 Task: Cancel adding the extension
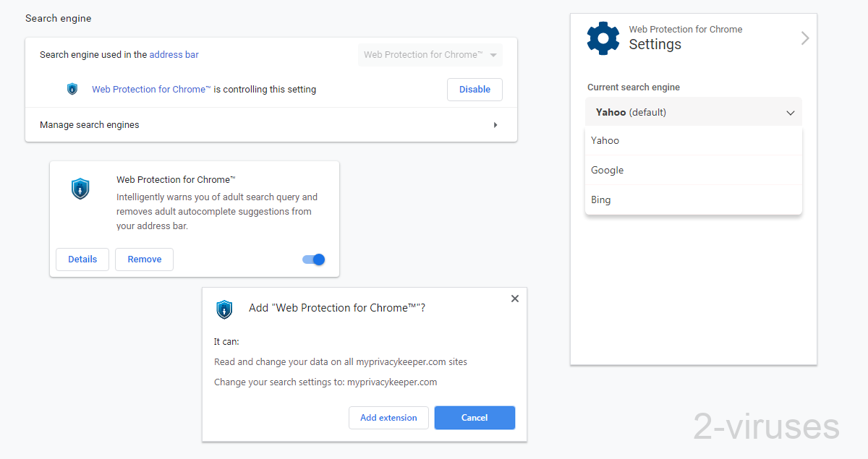[x=475, y=417]
